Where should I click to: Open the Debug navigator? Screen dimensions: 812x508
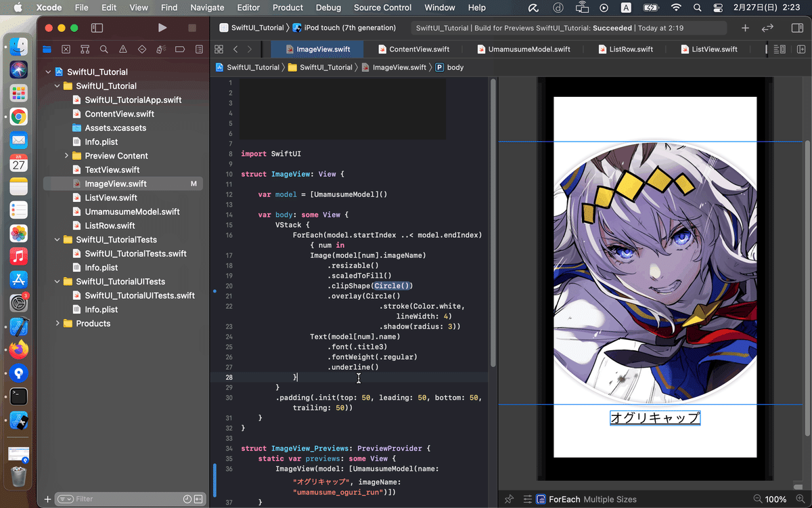pos(160,49)
